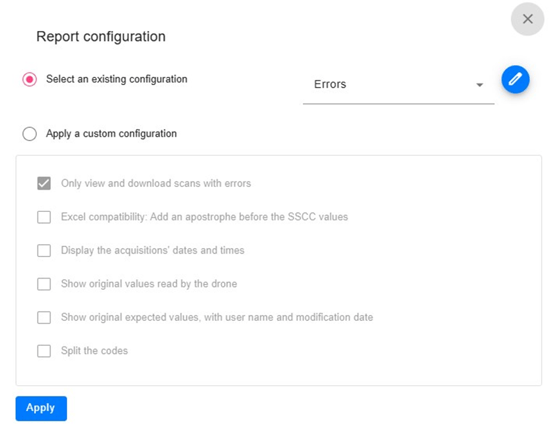Open the Errors configuration dropdown
The width and height of the screenshot is (553, 425).
click(399, 85)
